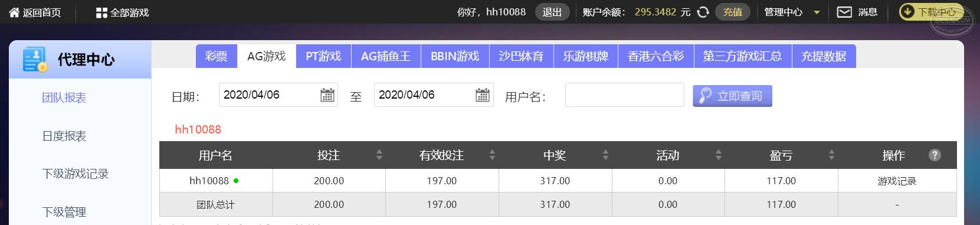The width and height of the screenshot is (980, 225).
Task: Refresh account balance with circular arrow icon
Action: [x=703, y=12]
